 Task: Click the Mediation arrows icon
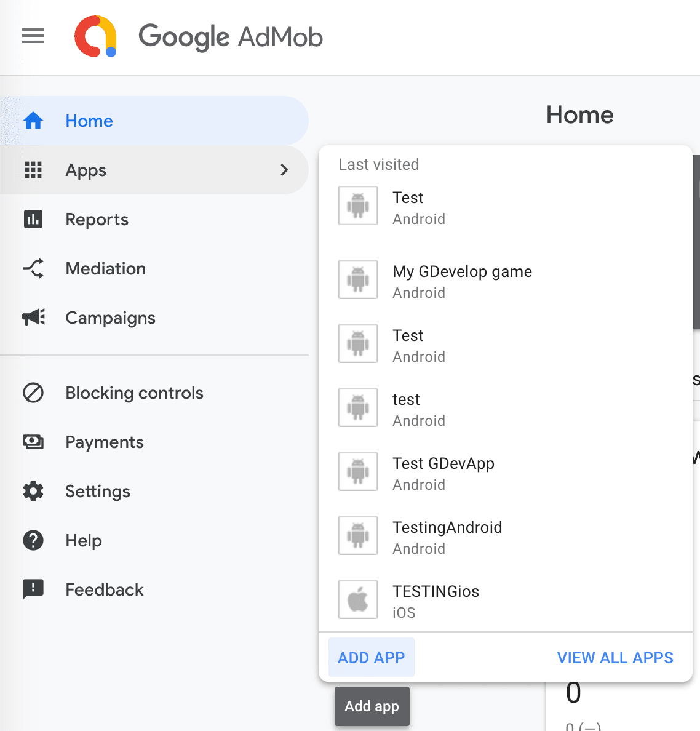[33, 268]
